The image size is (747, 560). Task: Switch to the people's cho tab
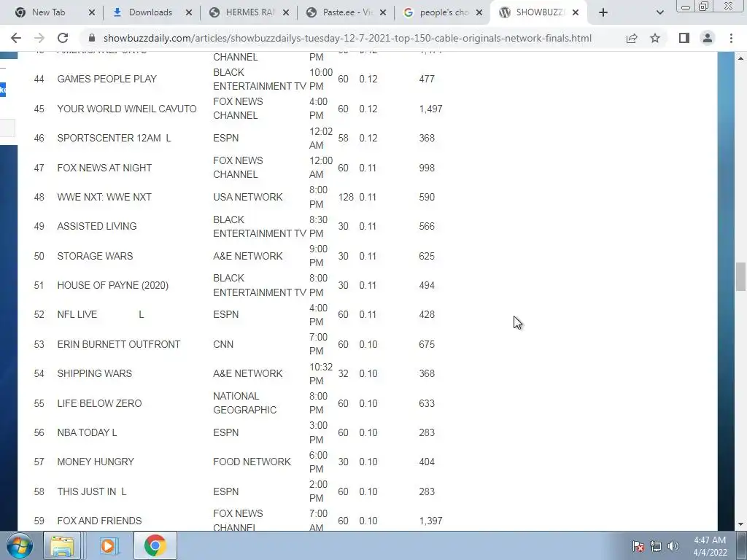coord(441,12)
